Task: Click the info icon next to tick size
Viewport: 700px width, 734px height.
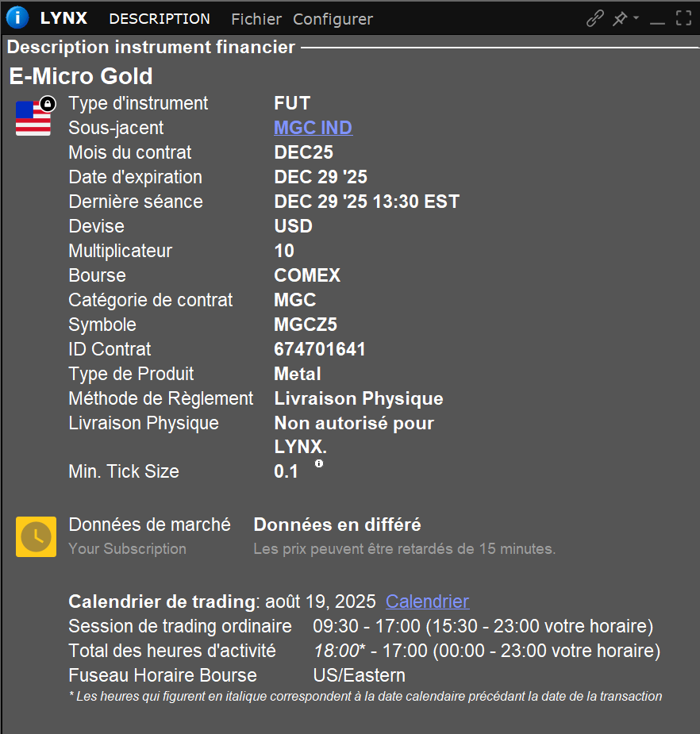Action: (319, 463)
